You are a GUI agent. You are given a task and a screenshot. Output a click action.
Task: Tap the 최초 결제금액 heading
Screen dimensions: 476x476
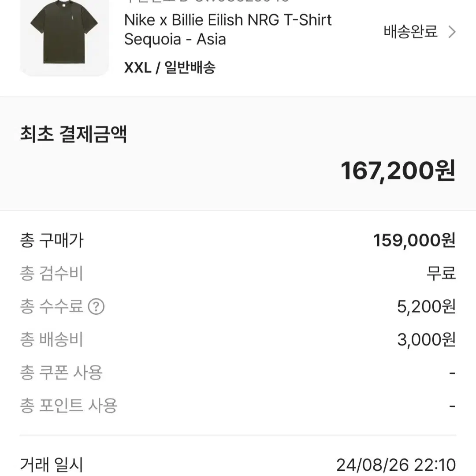click(74, 134)
